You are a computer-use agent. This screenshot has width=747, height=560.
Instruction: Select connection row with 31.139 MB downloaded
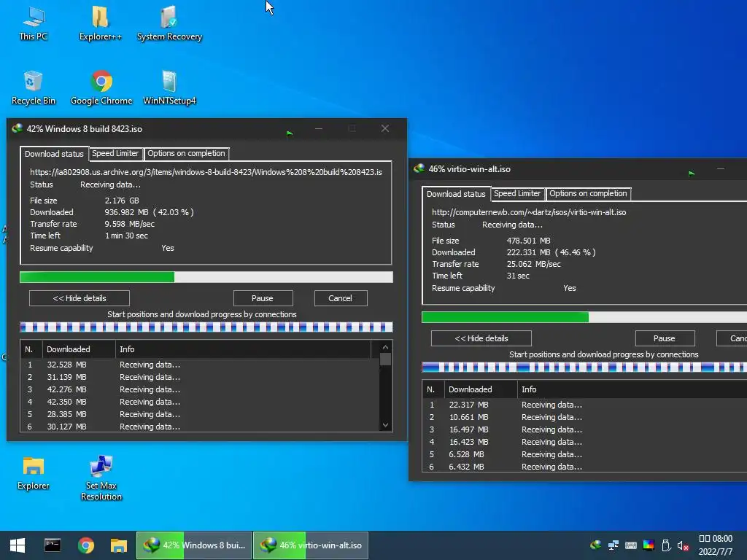coord(200,377)
